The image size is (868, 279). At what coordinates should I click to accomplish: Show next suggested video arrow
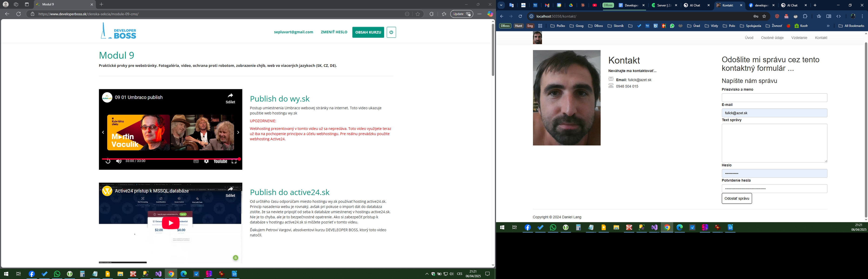click(x=238, y=133)
